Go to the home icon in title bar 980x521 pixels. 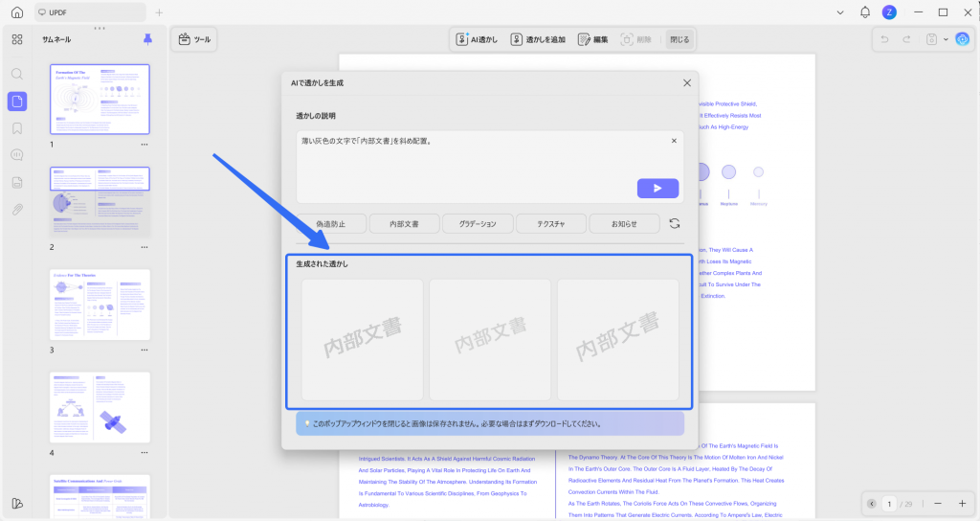(x=17, y=12)
